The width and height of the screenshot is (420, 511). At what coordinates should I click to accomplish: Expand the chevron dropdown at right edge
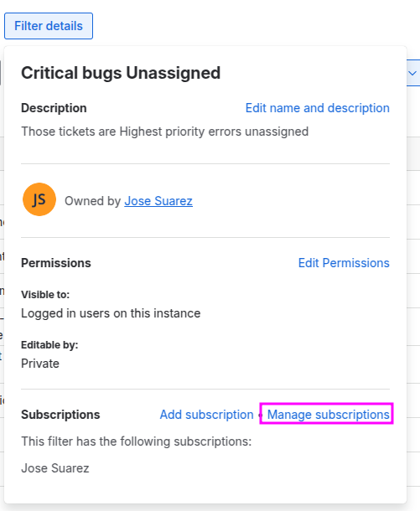[x=412, y=73]
